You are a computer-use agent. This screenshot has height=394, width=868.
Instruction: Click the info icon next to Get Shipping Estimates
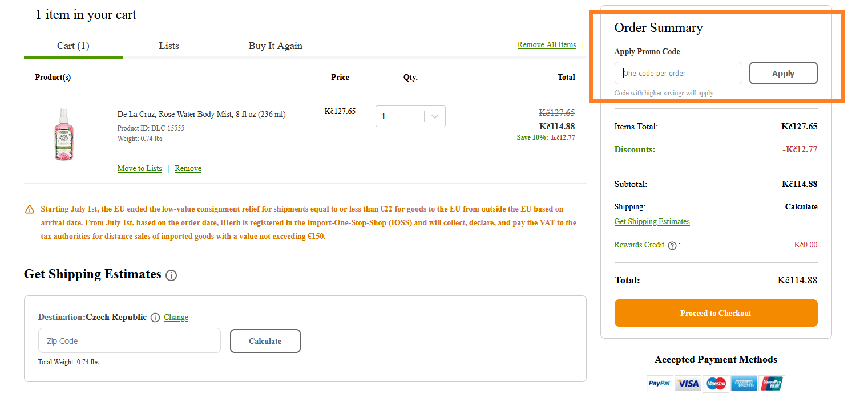tap(171, 275)
